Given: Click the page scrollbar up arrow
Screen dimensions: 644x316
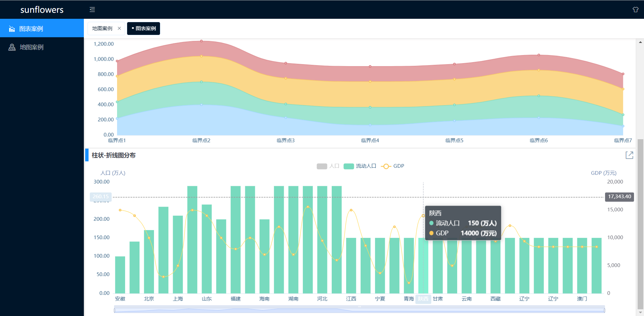Looking at the screenshot, I should pos(640,42).
